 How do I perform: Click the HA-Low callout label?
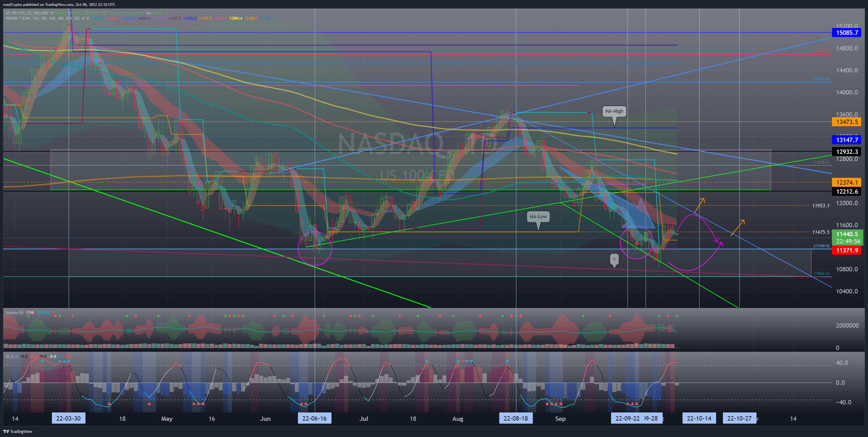pos(538,216)
